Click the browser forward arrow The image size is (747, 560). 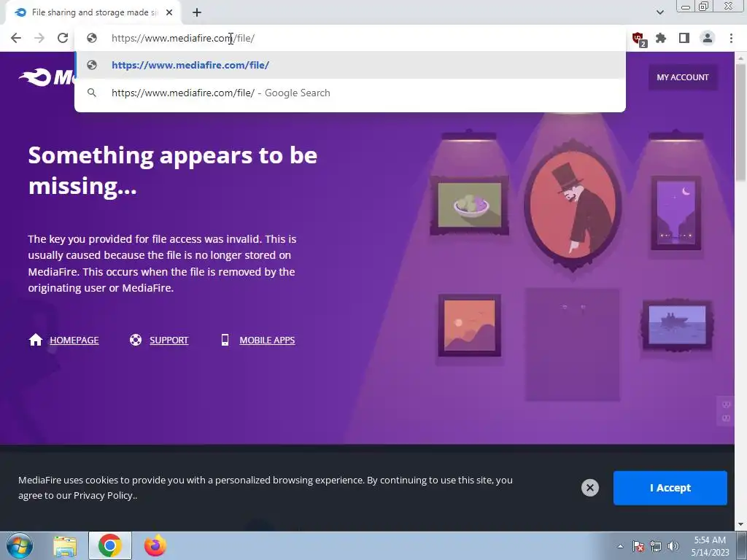[39, 38]
